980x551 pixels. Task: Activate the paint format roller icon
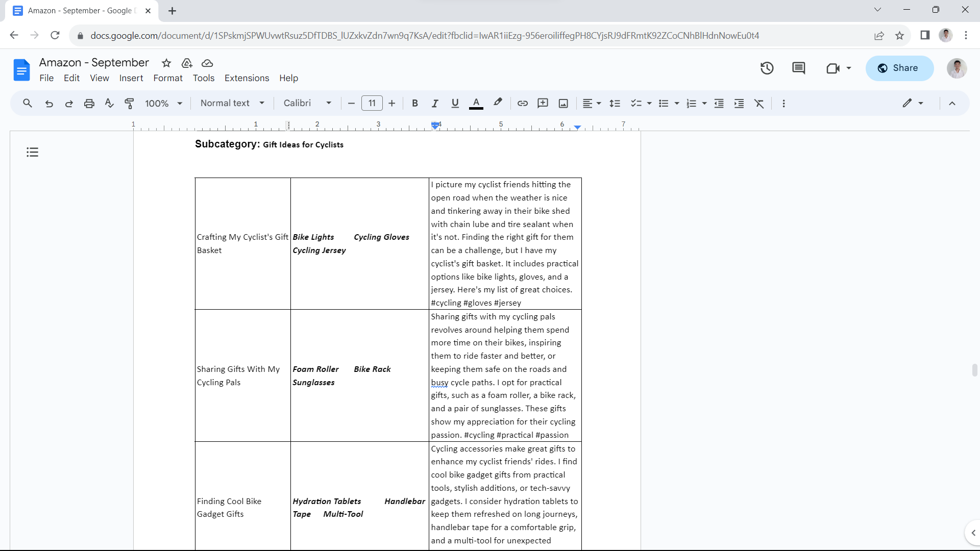(x=130, y=103)
